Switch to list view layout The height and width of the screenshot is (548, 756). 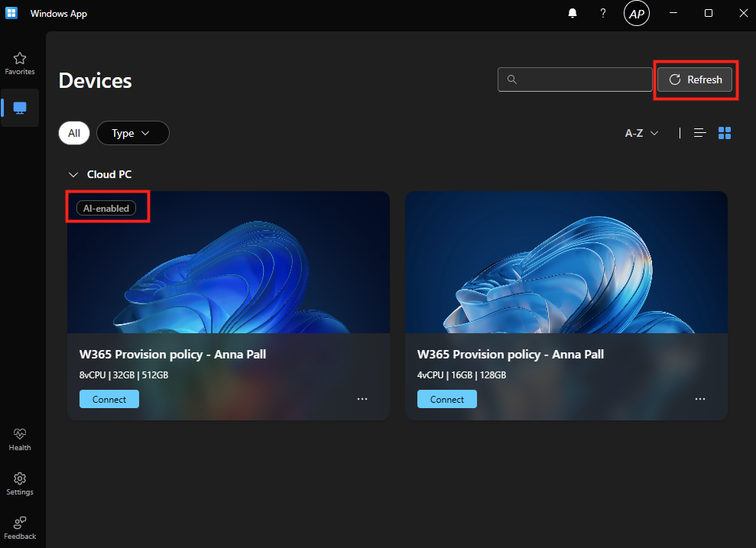coord(699,133)
